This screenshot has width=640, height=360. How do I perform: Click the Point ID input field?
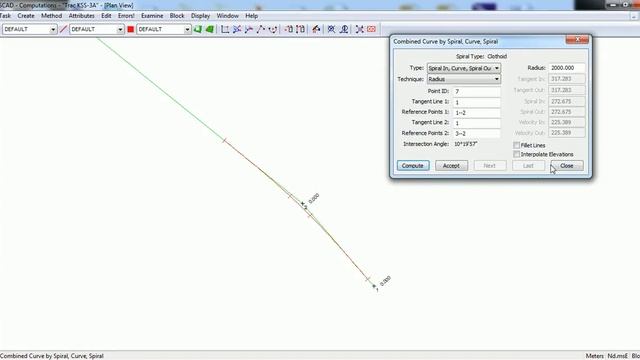click(476, 91)
